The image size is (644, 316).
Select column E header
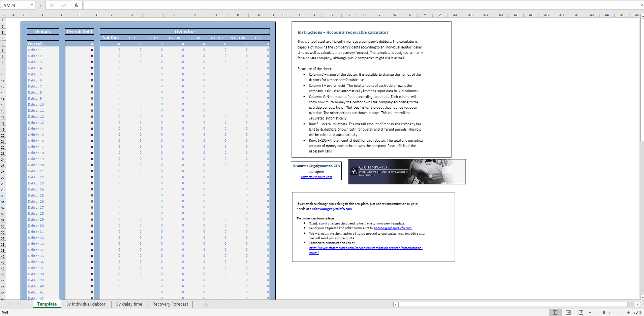click(x=80, y=15)
